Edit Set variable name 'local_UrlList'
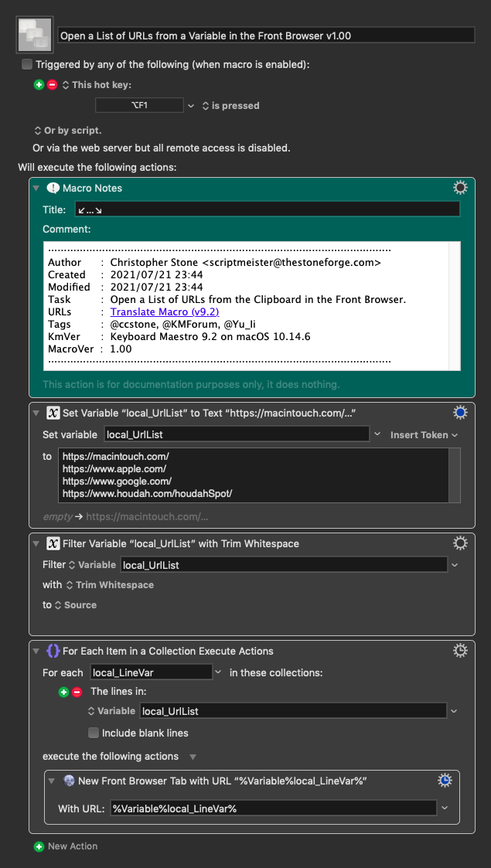Screen dimensions: 491x868 (x=237, y=434)
